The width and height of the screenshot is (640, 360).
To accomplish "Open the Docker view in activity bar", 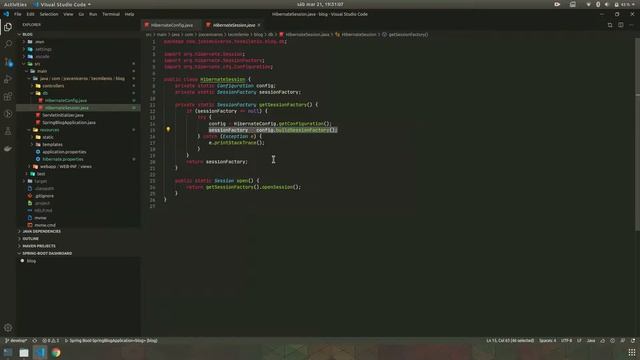I will point(8,149).
